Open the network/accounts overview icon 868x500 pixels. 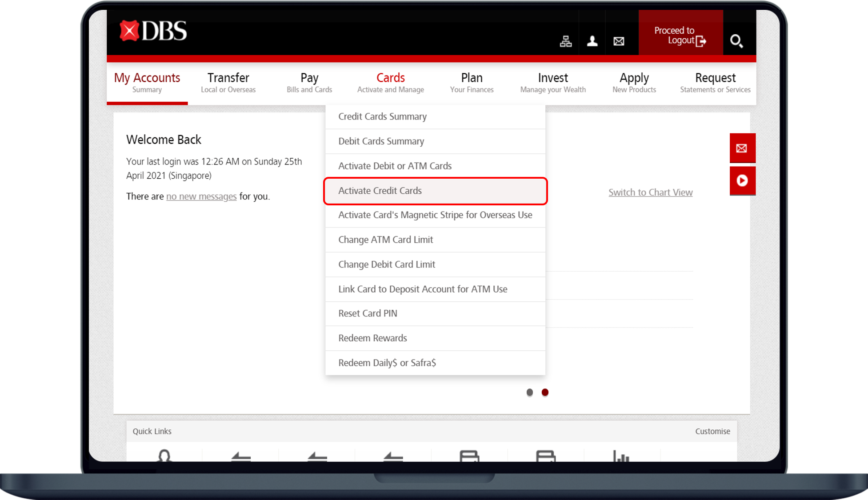click(566, 40)
